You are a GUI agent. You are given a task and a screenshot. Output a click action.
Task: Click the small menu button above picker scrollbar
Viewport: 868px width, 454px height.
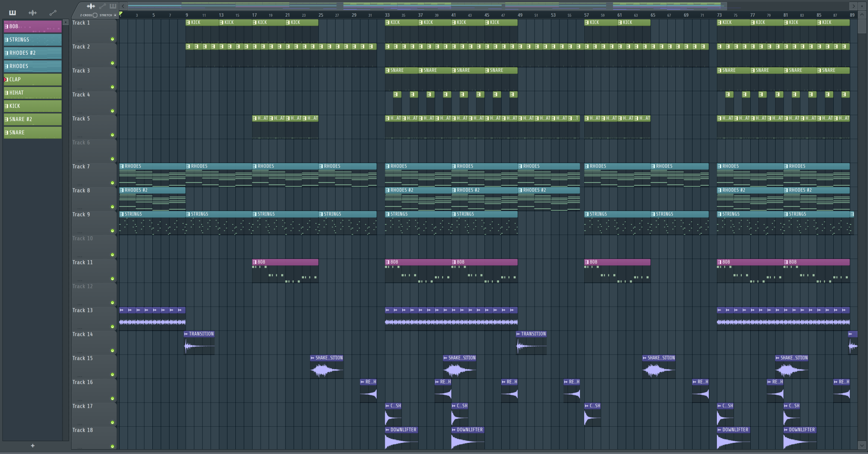tap(65, 22)
